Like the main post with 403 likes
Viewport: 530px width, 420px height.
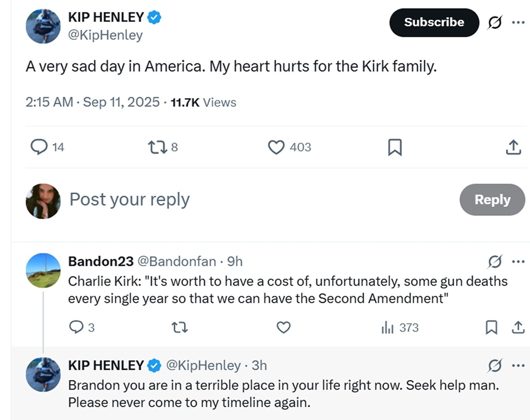coord(276,147)
